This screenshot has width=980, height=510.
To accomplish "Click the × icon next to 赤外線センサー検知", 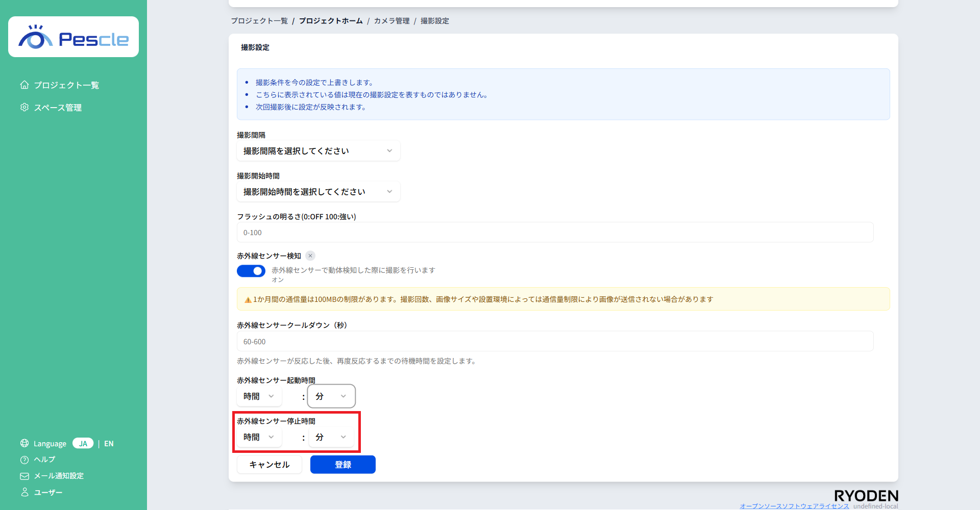I will 310,256.
